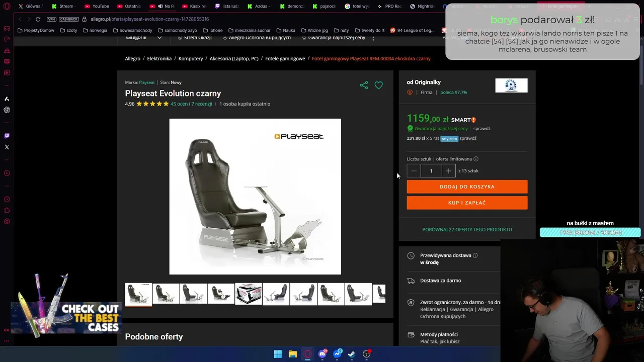Increase quantity with plus button
Screen dimensions: 644x362
[x=449, y=171]
